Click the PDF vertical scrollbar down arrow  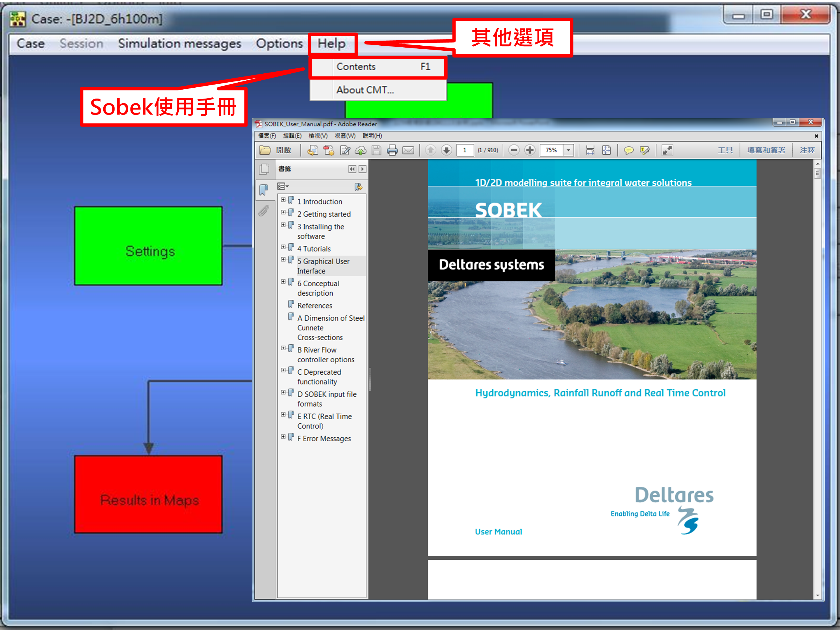pyautogui.click(x=818, y=596)
